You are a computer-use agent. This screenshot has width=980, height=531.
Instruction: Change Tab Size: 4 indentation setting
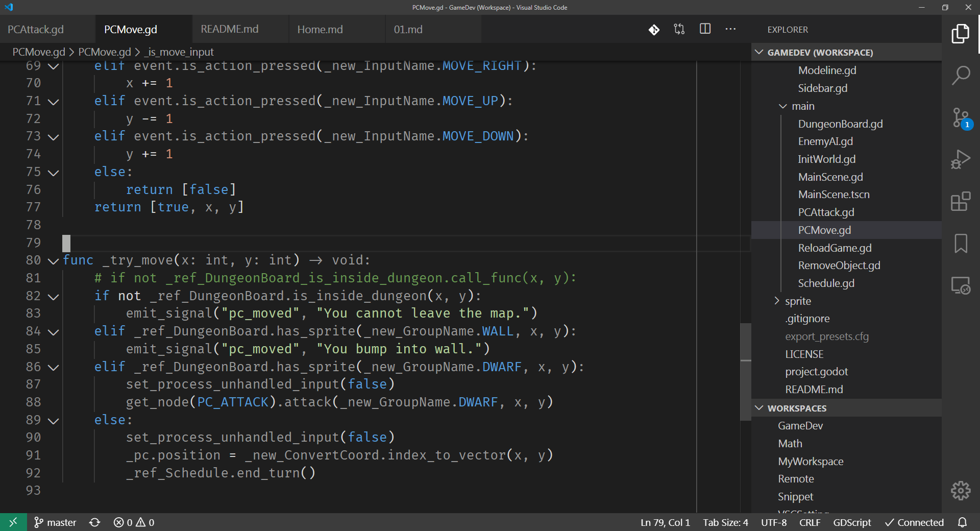tap(725, 522)
